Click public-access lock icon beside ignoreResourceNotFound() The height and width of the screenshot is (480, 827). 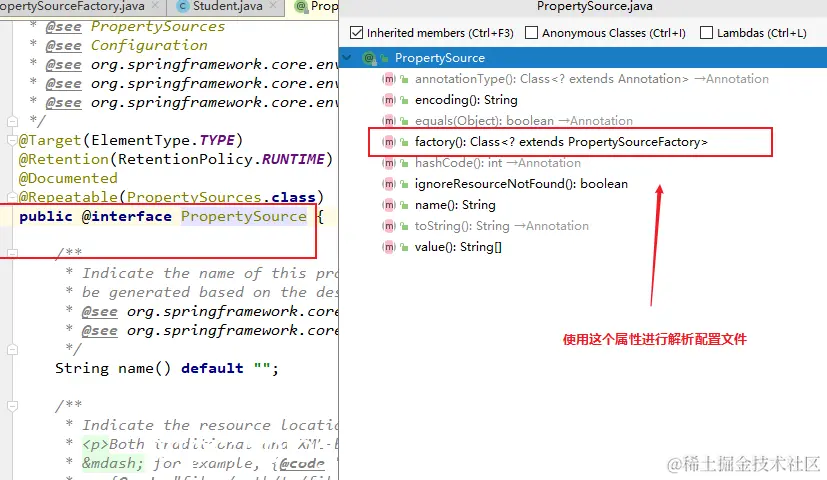[x=405, y=184]
